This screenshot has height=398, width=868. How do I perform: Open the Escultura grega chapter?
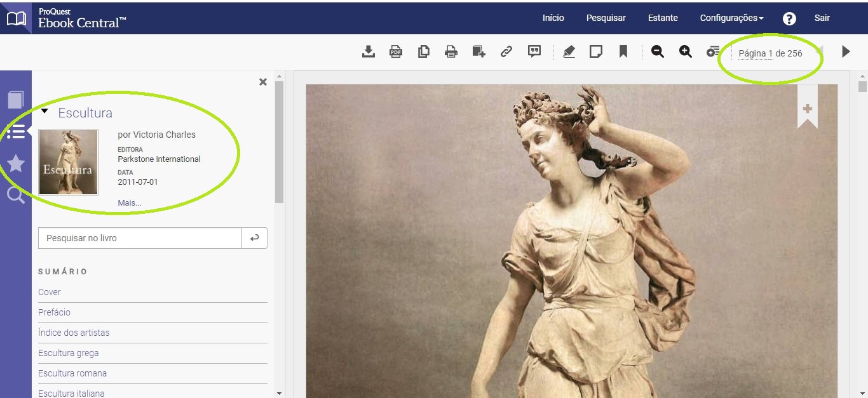69,353
